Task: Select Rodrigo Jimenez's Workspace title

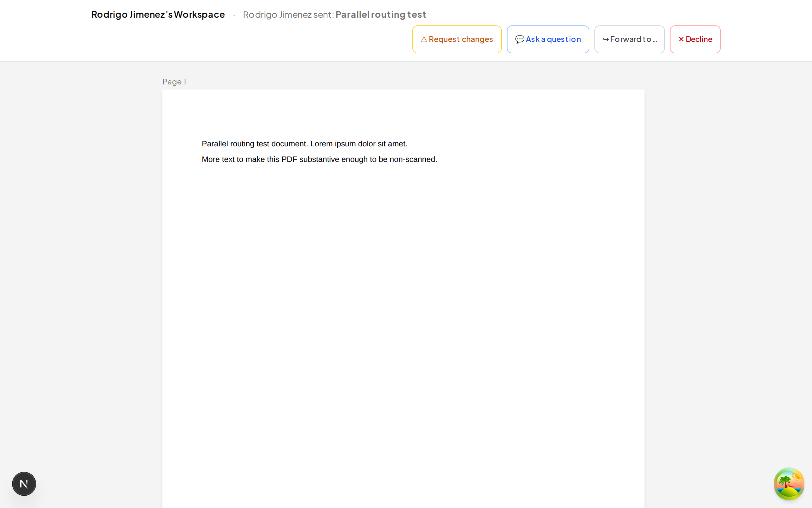Action: [x=158, y=15]
